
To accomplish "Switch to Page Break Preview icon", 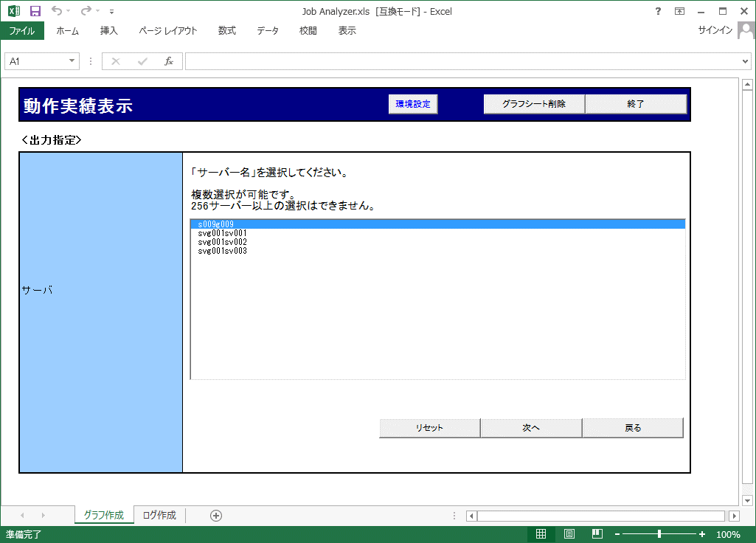I will [597, 534].
